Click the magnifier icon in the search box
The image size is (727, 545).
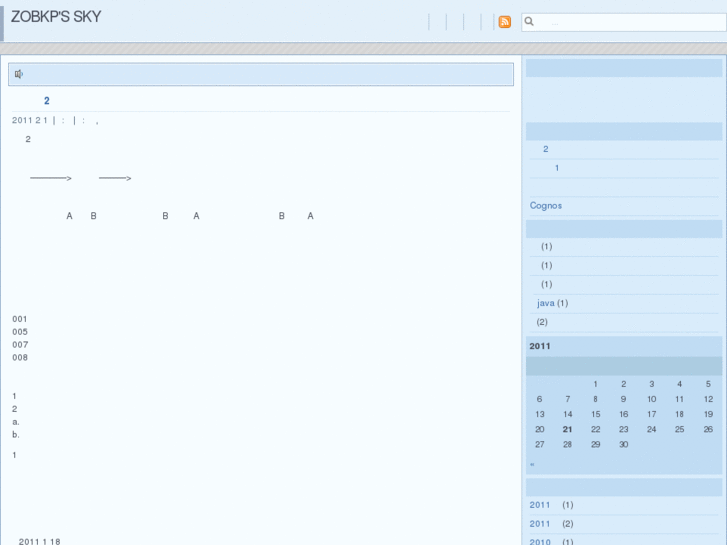click(x=529, y=21)
